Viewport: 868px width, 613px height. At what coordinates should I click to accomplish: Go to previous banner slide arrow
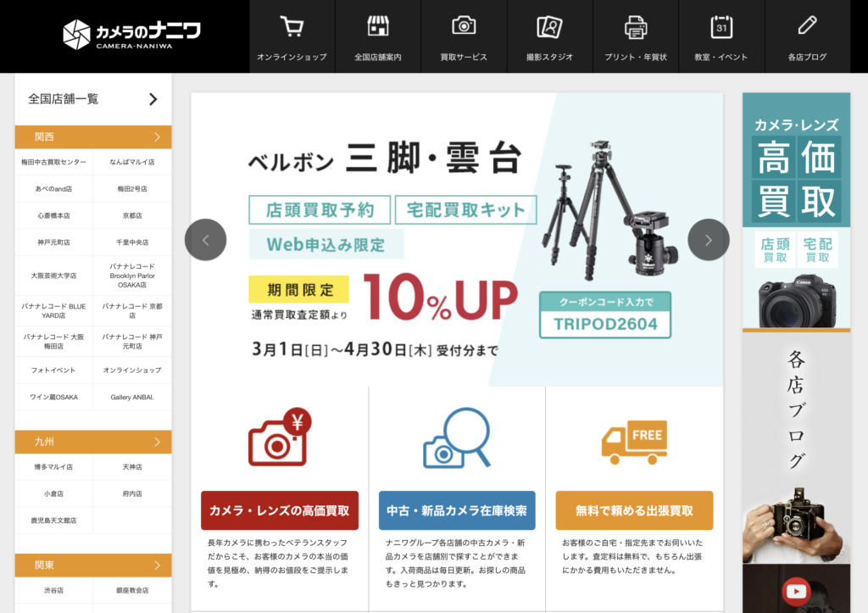click(x=205, y=240)
